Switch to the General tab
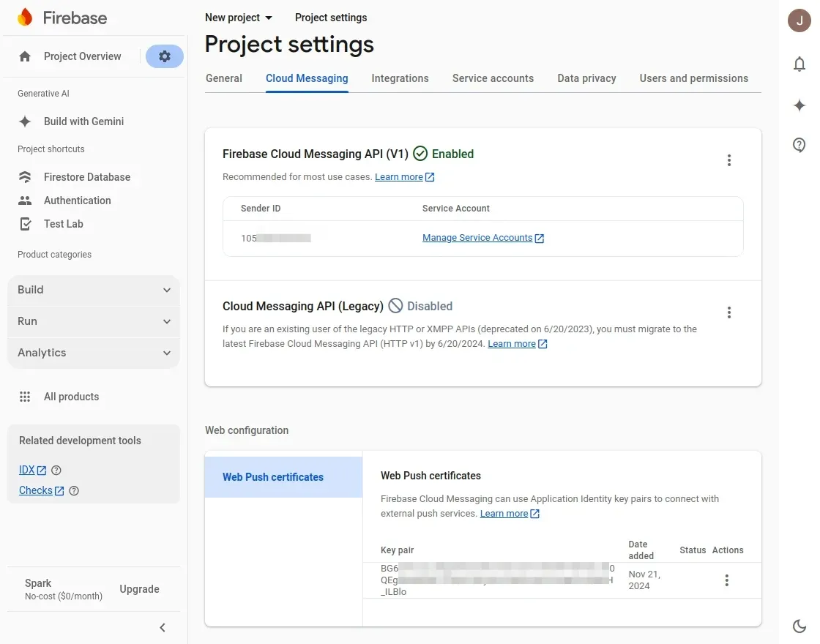Image resolution: width=820 pixels, height=644 pixels. pos(224,78)
